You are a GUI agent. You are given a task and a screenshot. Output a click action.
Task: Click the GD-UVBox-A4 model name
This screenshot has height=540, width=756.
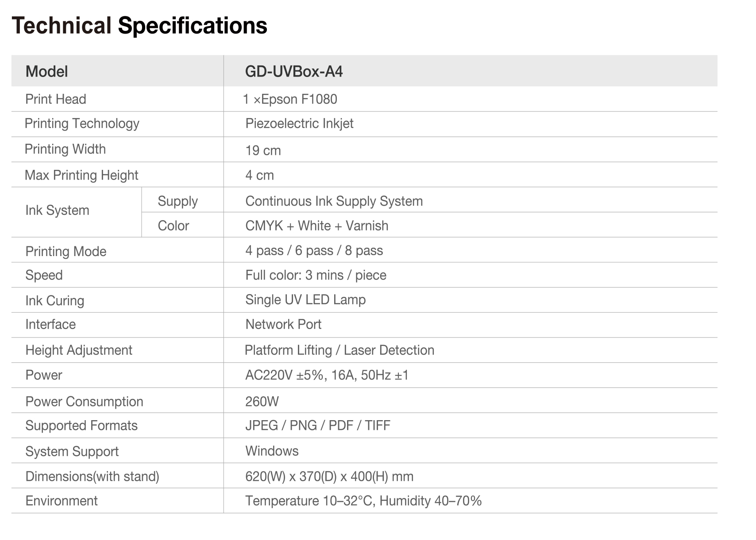[x=294, y=71]
